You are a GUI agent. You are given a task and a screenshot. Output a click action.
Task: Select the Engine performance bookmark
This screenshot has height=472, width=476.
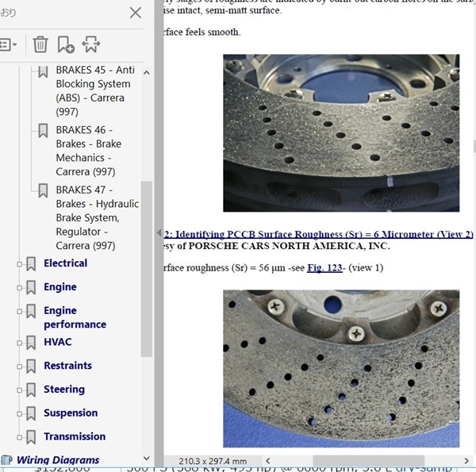coord(75,317)
